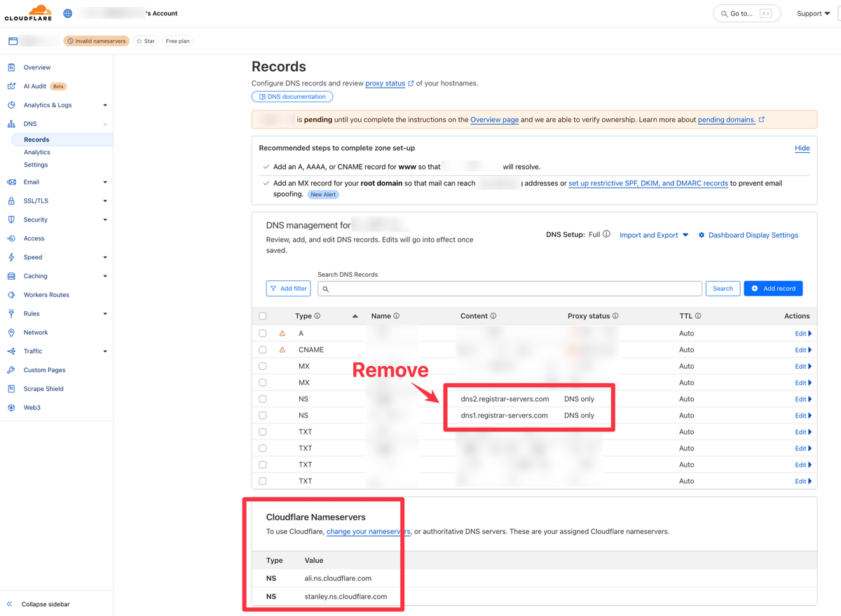Check the CNAME record row checkbox

(263, 350)
